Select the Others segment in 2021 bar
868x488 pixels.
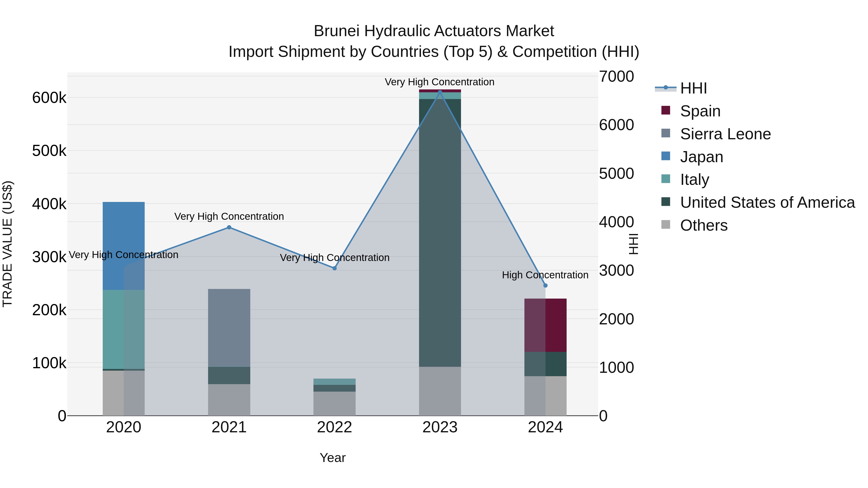[229, 400]
